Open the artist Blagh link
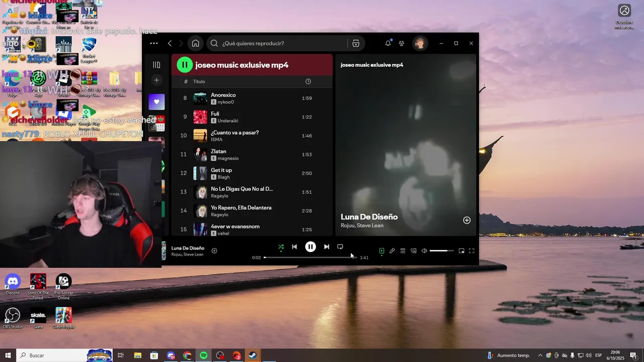 point(223,177)
